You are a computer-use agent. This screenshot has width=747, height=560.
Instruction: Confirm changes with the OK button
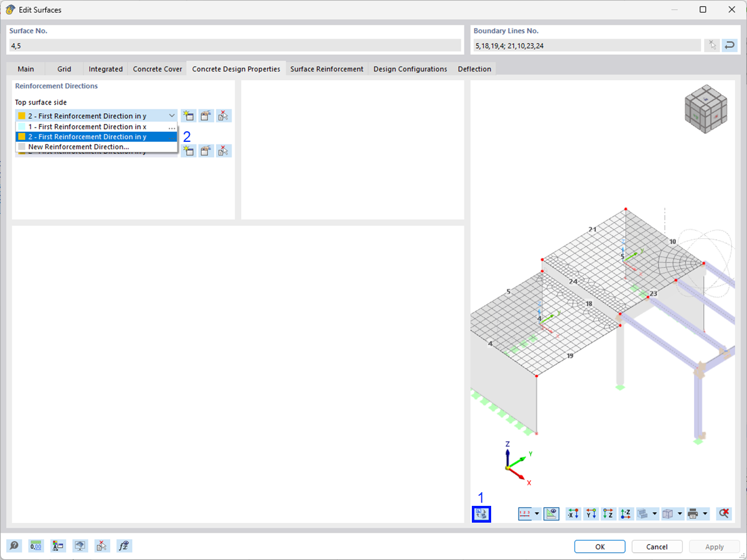(599, 546)
